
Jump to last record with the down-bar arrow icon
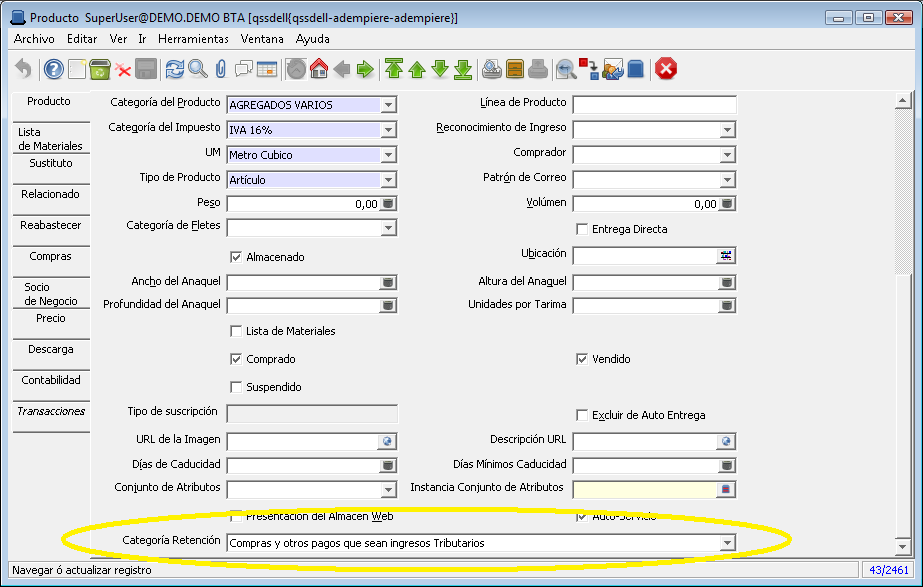463,69
